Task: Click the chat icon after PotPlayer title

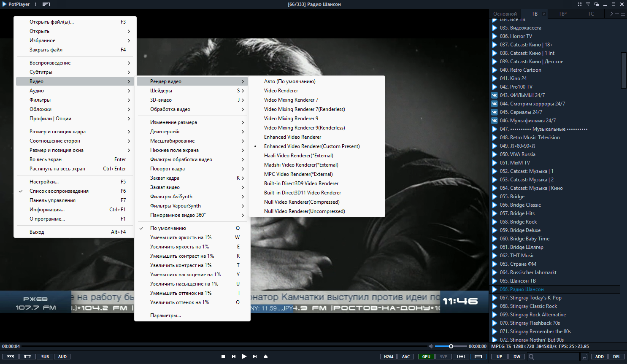Action: click(46, 4)
